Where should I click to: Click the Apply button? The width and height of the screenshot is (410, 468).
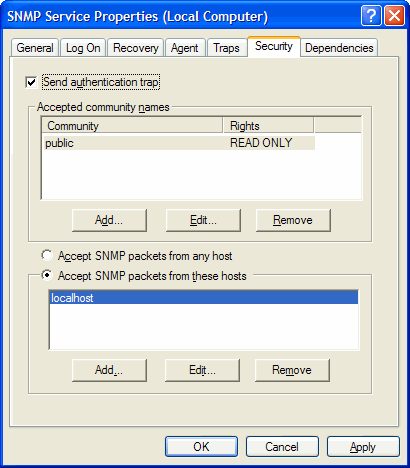[x=363, y=447]
